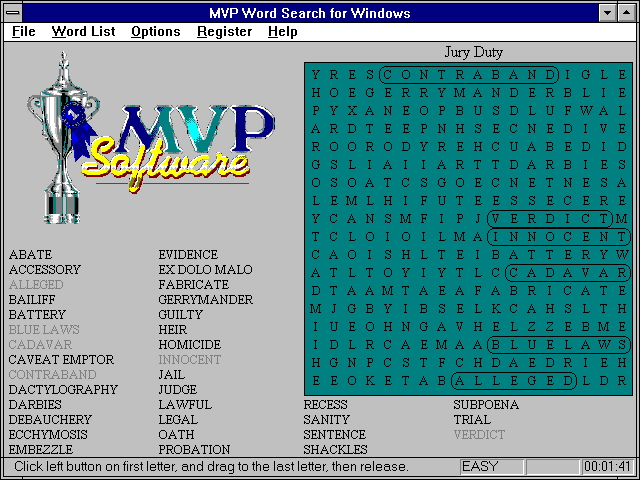Click DACTYLOGRAPHY in word list
The height and width of the screenshot is (480, 640).
63,390
